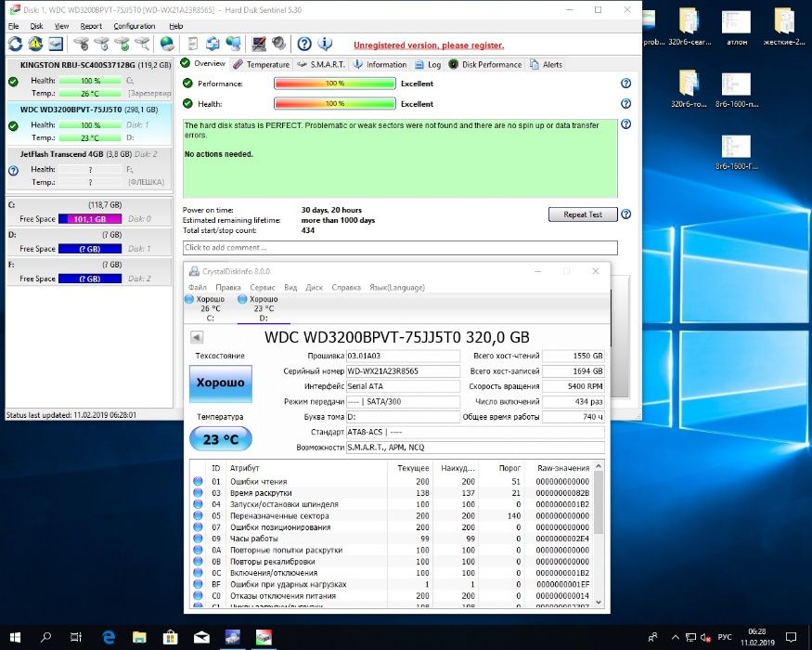Open the Information tab
The image size is (812, 650).
point(380,64)
